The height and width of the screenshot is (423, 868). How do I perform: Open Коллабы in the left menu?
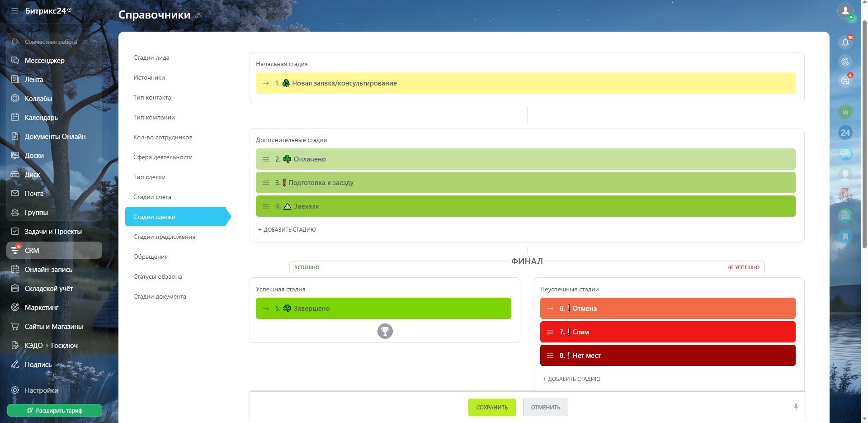click(54, 99)
